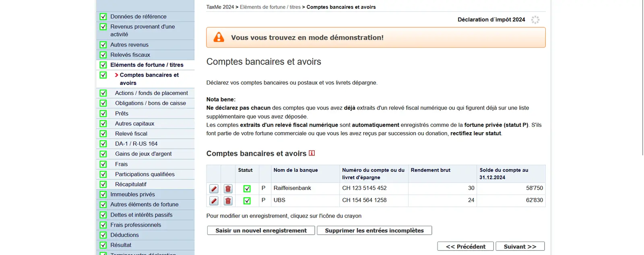Click the loading spinner next to Déclaration d'impôt 2024
The image size is (644, 255).
coord(535,20)
